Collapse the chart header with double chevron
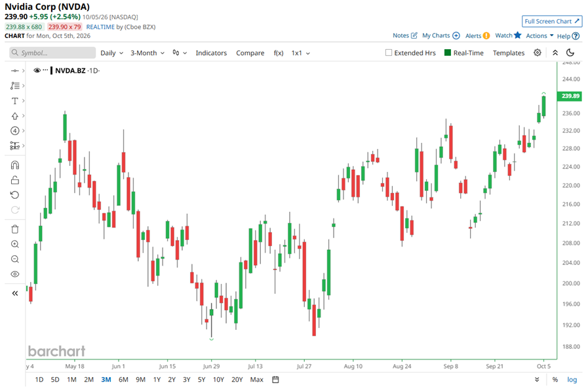 pyautogui.click(x=555, y=52)
